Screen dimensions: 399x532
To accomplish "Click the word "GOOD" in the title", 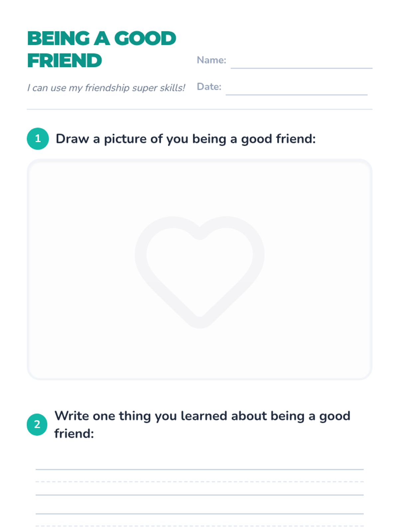I will tap(145, 39).
